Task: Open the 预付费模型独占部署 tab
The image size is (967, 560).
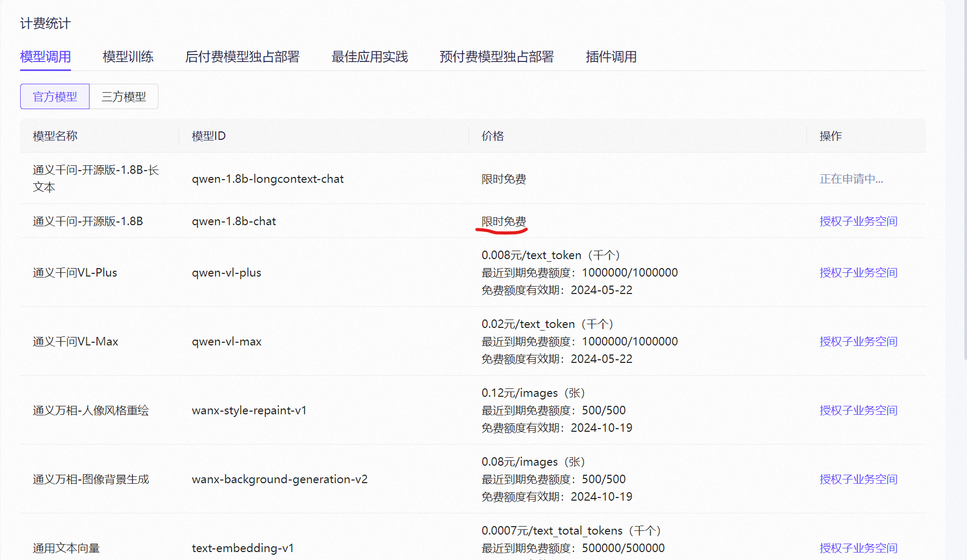Action: click(497, 57)
